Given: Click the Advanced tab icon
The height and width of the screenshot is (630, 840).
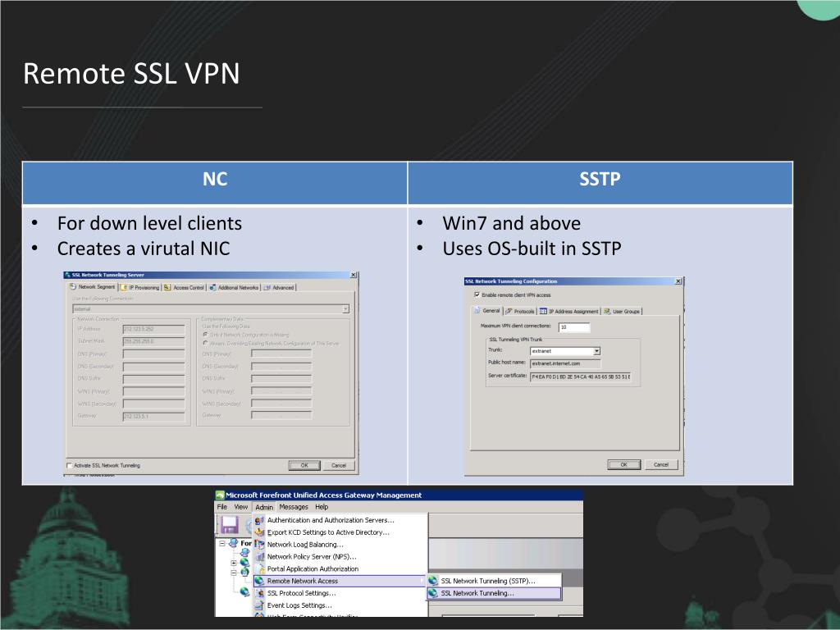Looking at the screenshot, I should pos(267,288).
